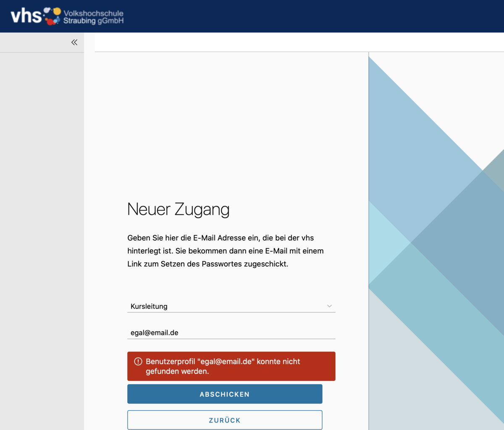Screen dimensions: 504x430
Task: Click the exclamation warning icon in alert
Action: coord(138,361)
